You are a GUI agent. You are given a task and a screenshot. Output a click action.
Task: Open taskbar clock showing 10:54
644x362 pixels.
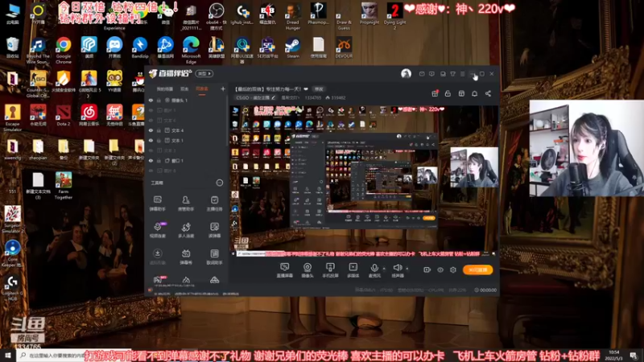click(x=613, y=356)
